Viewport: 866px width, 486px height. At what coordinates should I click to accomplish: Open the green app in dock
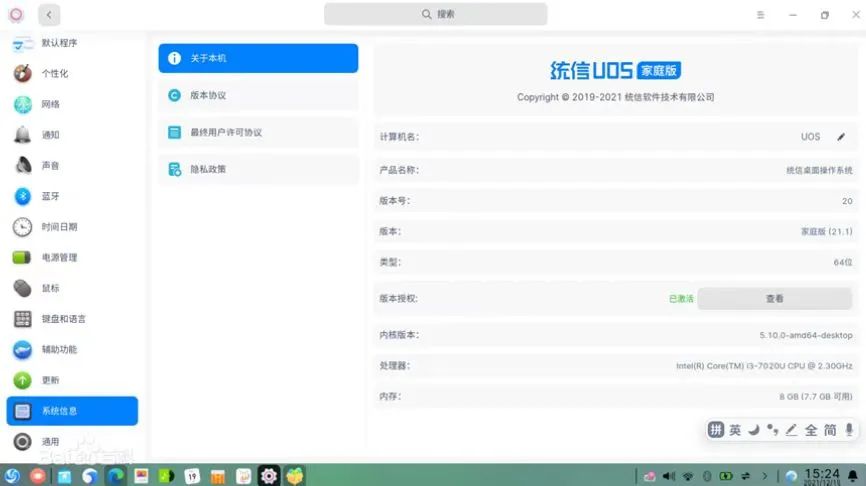coord(167,476)
